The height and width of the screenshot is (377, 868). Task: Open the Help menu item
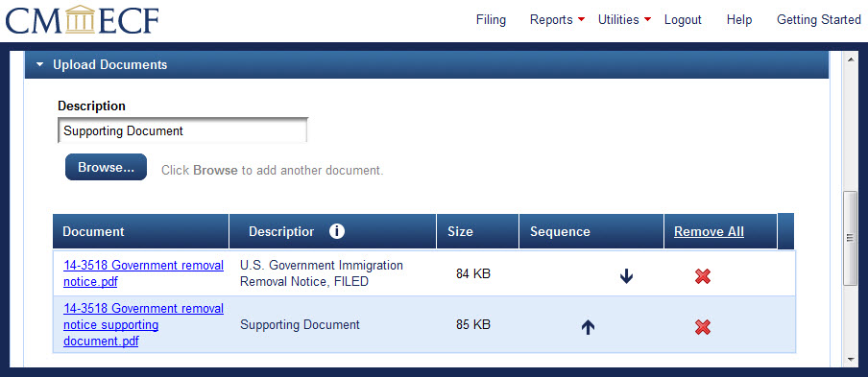739,20
